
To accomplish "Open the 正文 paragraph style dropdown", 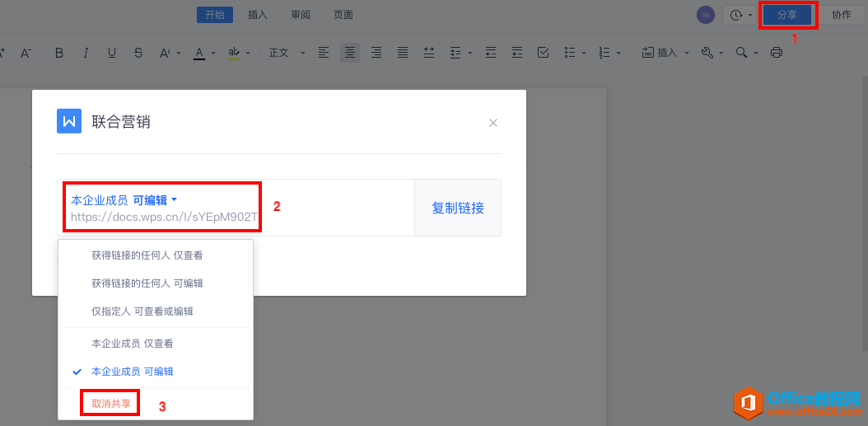I will (287, 53).
